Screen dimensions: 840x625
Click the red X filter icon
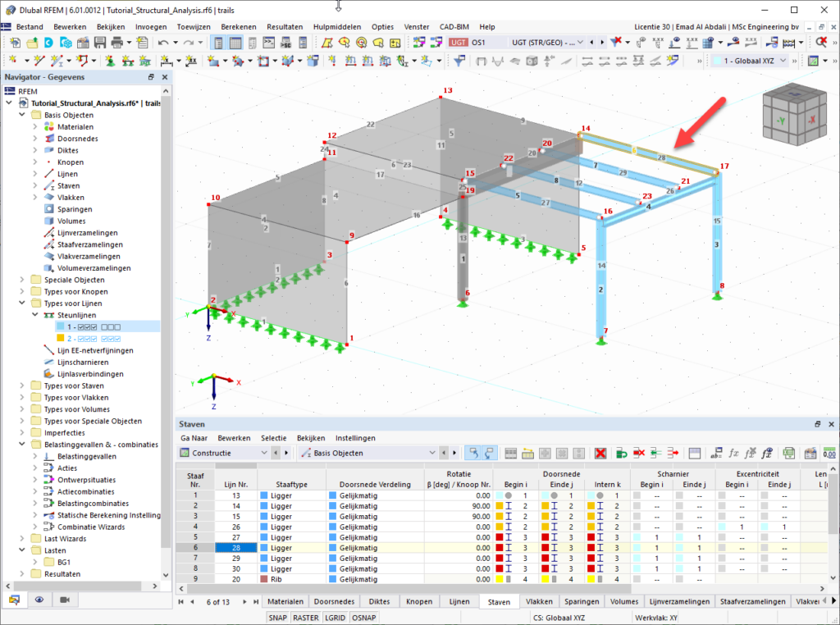tap(617, 42)
